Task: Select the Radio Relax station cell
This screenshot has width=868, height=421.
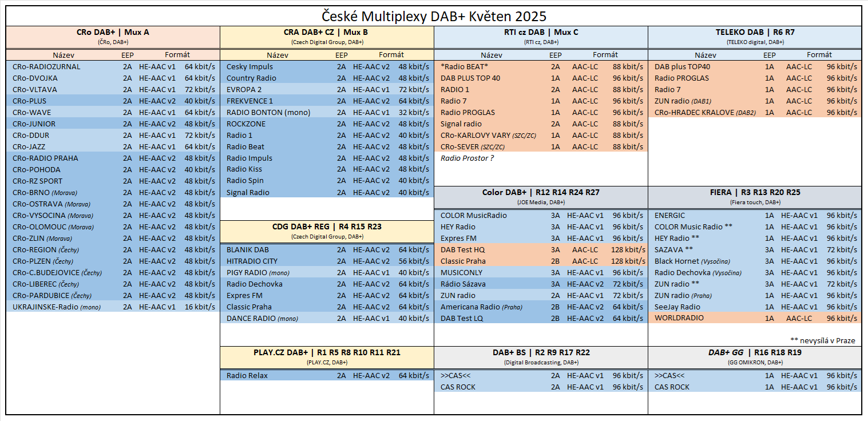Action: pos(247,375)
